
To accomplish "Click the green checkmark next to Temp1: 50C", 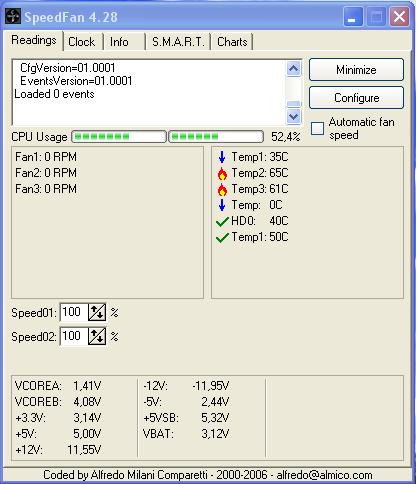I will pyautogui.click(x=222, y=237).
